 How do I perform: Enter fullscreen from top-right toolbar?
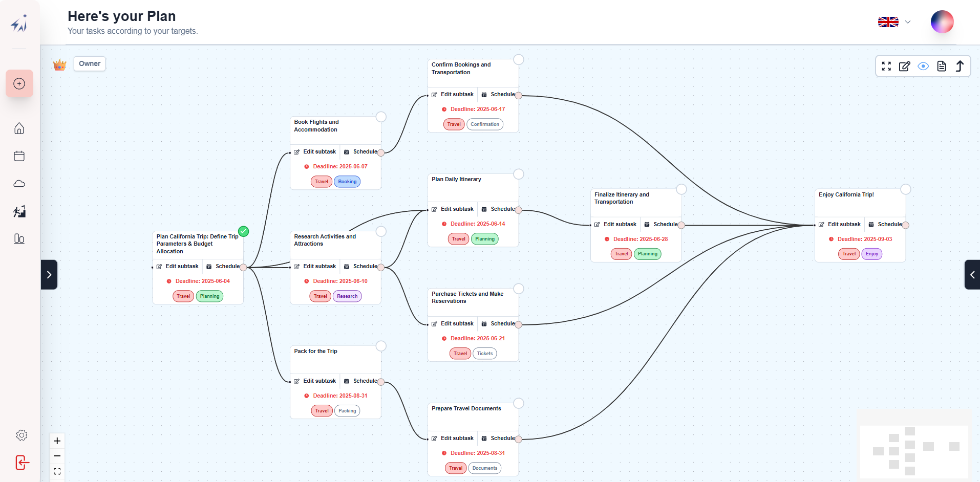886,66
